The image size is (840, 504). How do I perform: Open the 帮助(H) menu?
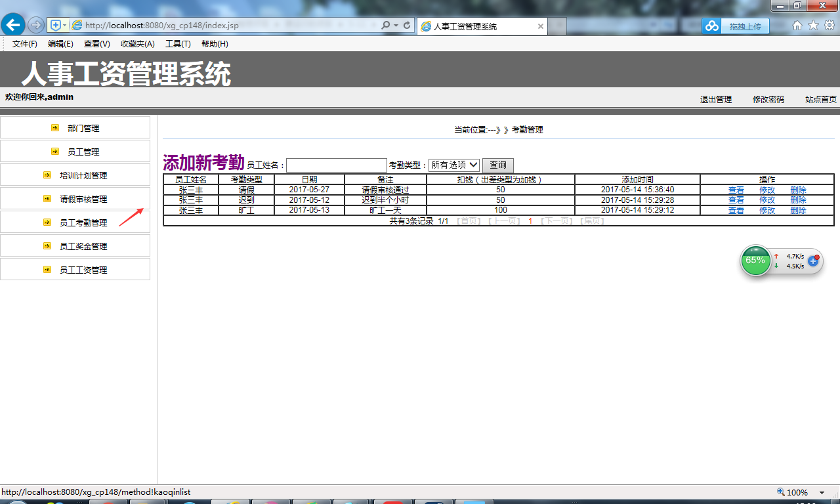pos(215,44)
